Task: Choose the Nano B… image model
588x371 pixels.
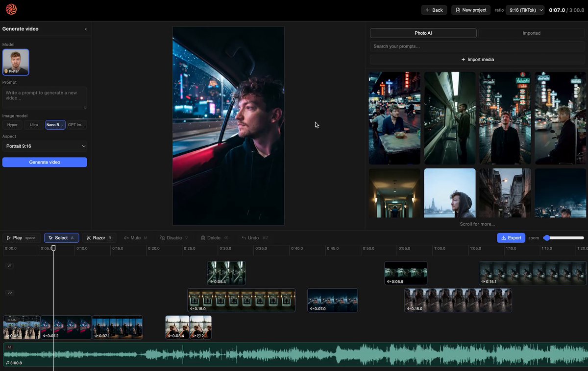Action: [55, 125]
